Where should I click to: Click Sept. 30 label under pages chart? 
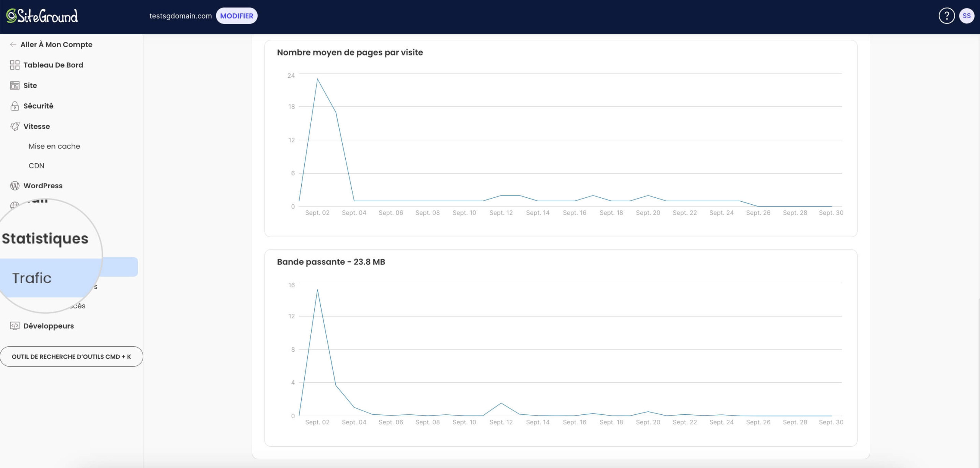(x=831, y=213)
